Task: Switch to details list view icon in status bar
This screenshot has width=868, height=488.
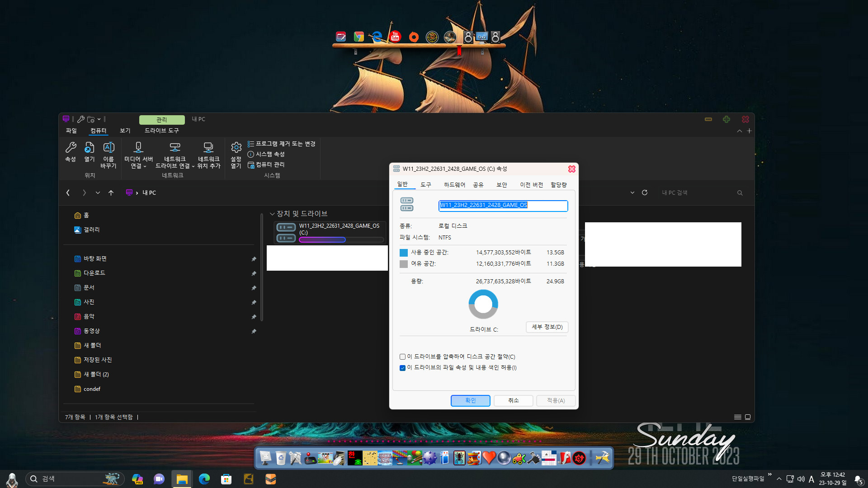Action: pyautogui.click(x=737, y=417)
